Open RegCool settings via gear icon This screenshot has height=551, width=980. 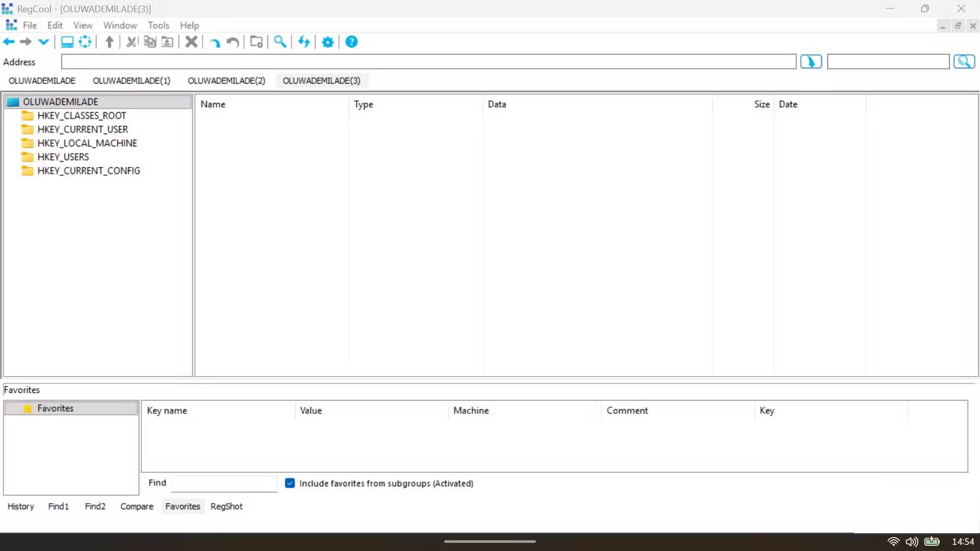click(x=327, y=42)
